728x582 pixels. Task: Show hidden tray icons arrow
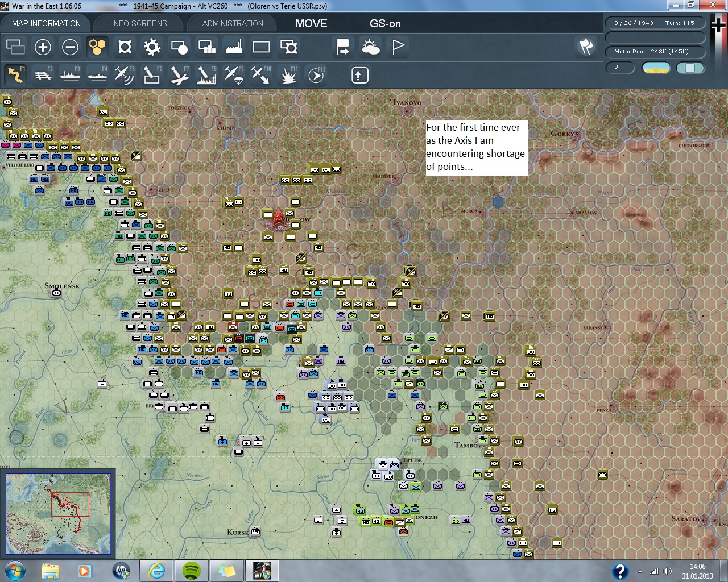pos(640,571)
